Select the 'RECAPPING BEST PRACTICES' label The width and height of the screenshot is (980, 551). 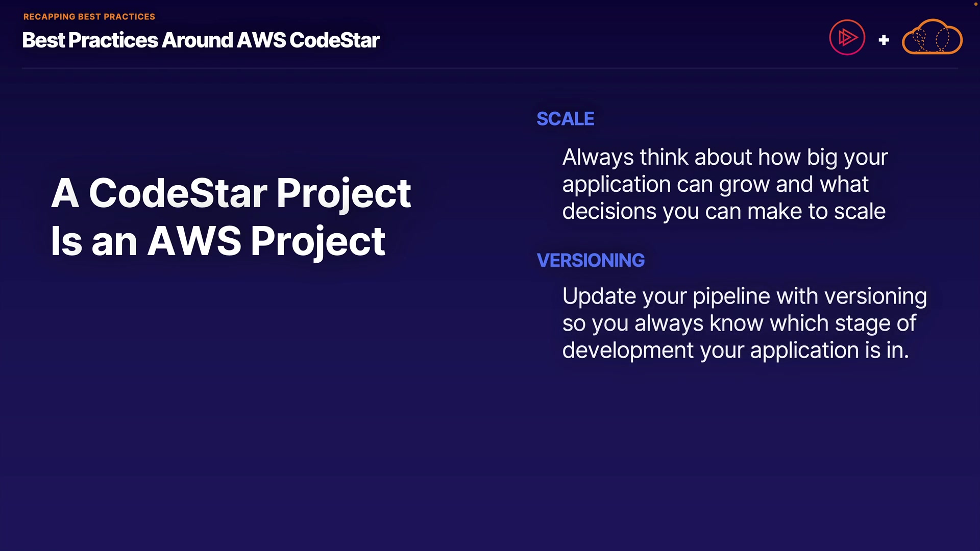click(89, 17)
